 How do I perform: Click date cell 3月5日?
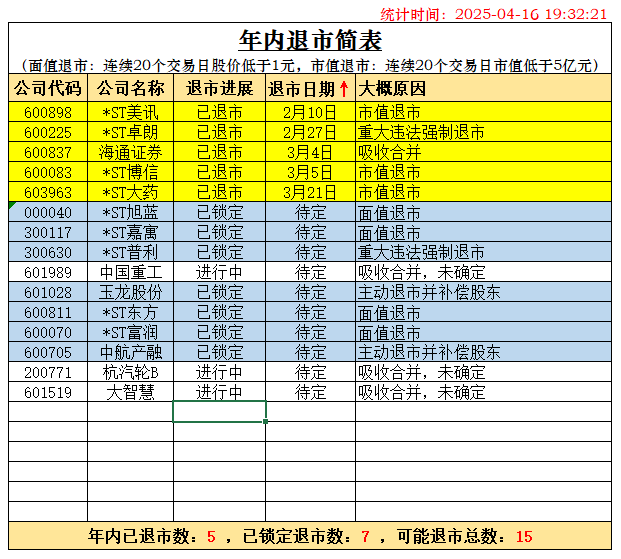point(310,172)
